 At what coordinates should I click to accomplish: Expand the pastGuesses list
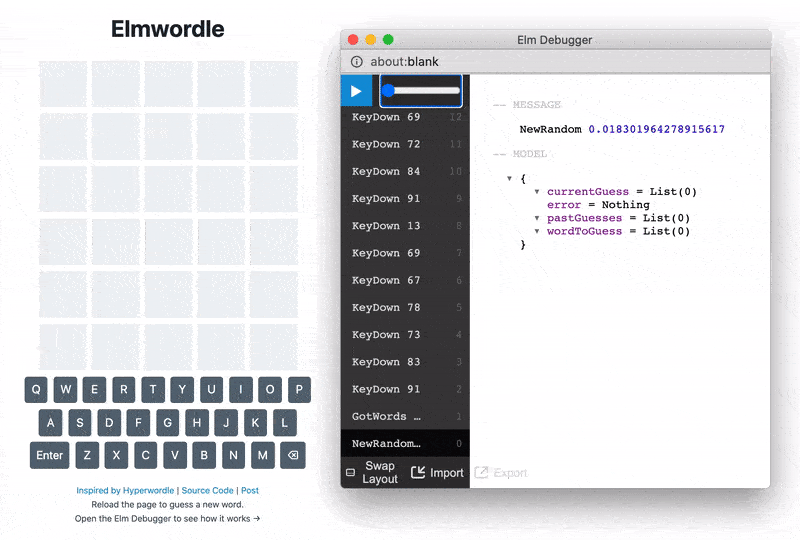point(537,218)
